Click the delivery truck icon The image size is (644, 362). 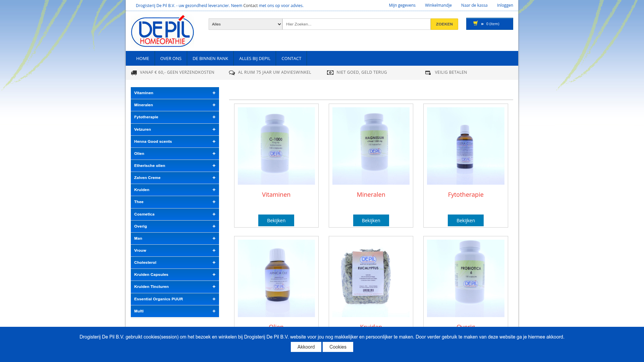pyautogui.click(x=134, y=73)
